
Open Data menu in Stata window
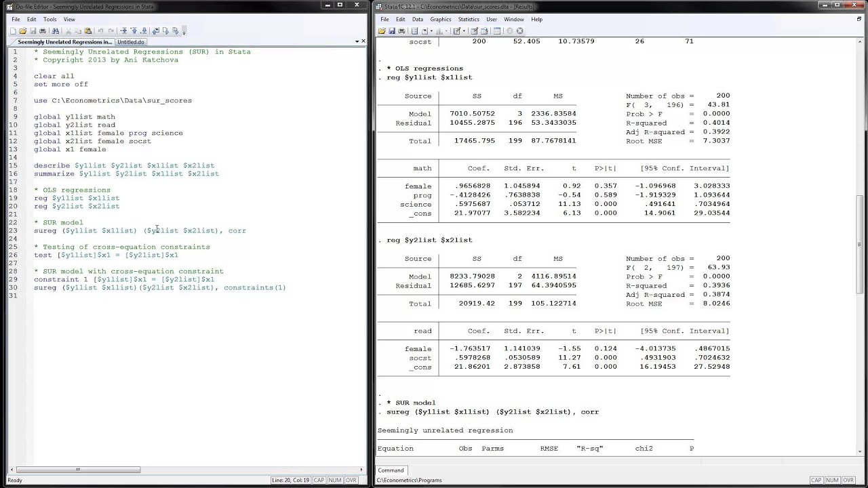pyautogui.click(x=418, y=20)
